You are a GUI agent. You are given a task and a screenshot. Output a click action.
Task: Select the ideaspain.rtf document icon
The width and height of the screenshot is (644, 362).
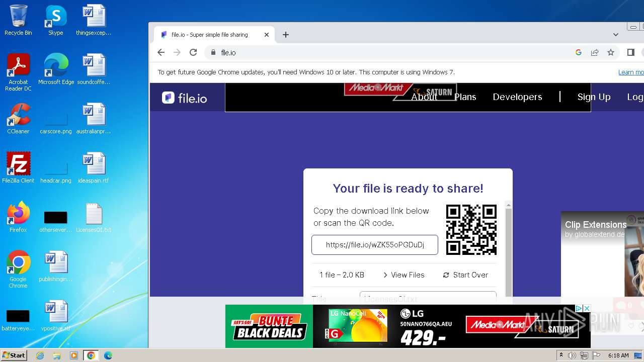click(x=94, y=168)
